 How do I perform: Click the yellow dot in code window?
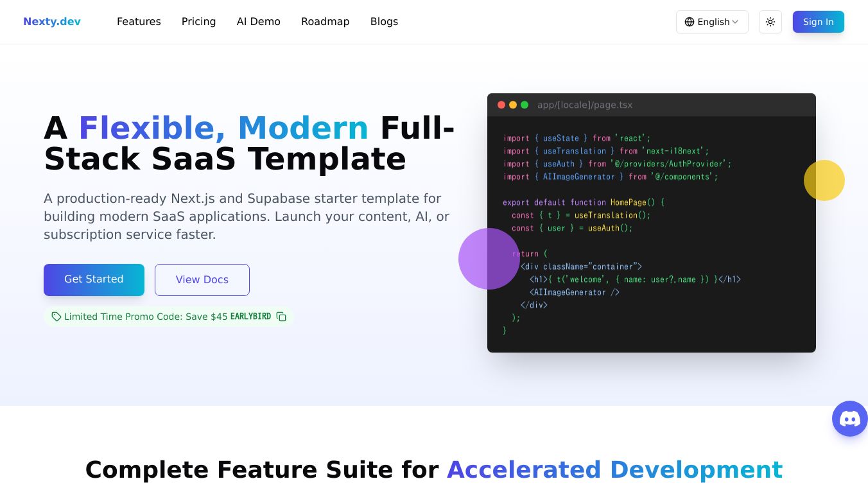click(513, 105)
